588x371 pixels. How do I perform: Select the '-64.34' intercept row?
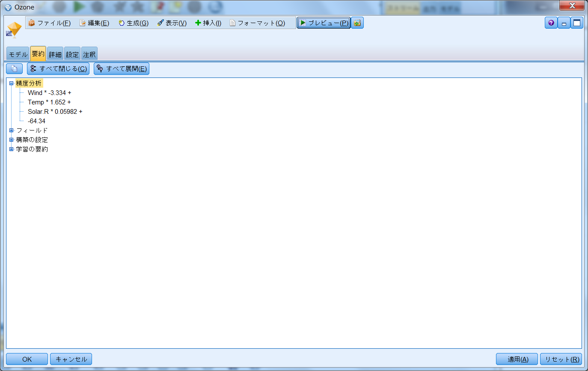pyautogui.click(x=36, y=121)
